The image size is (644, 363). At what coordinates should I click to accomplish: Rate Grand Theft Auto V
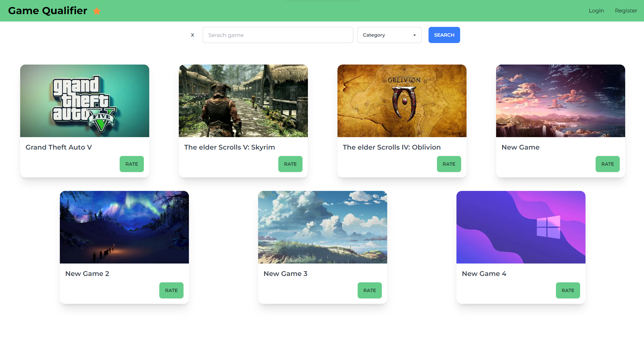(x=131, y=164)
